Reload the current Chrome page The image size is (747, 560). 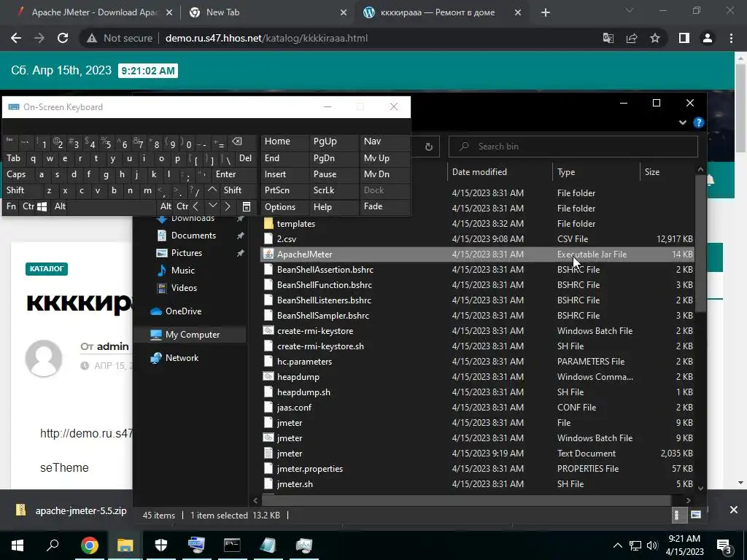63,39
